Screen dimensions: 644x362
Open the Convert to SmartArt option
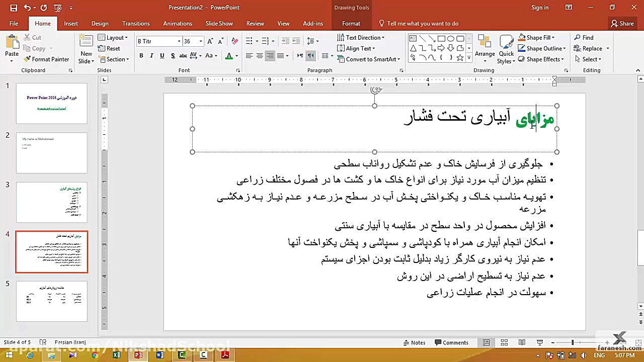(369, 59)
